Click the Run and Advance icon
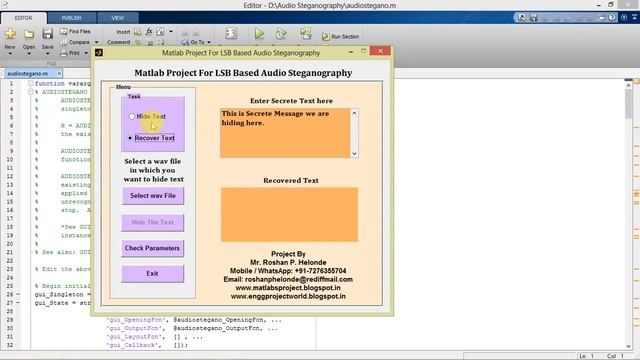This screenshot has height=360, width=640. [x=305, y=33]
